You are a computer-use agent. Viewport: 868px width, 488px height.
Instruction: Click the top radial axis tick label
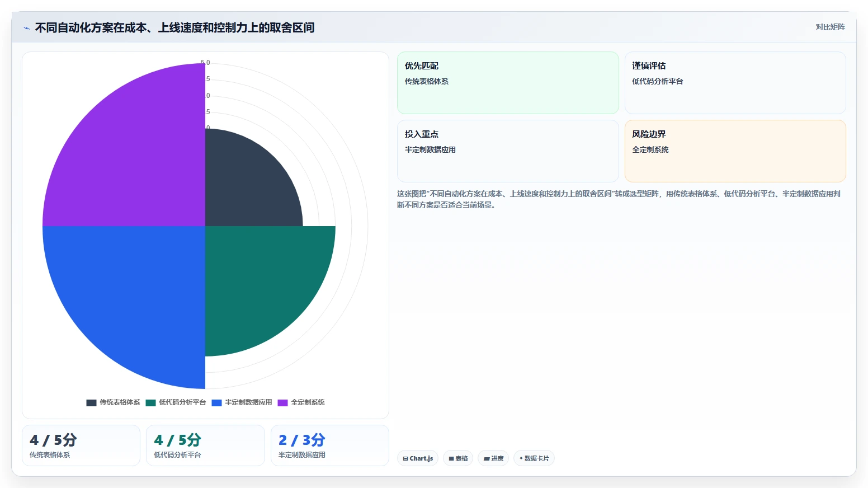point(206,63)
